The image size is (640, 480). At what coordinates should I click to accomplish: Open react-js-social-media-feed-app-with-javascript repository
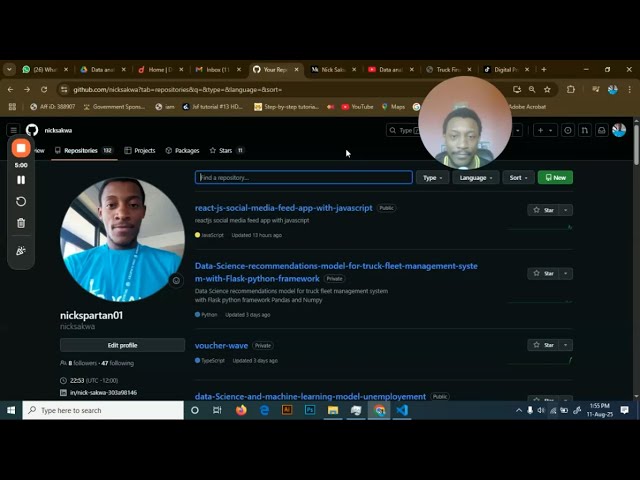pos(284,208)
